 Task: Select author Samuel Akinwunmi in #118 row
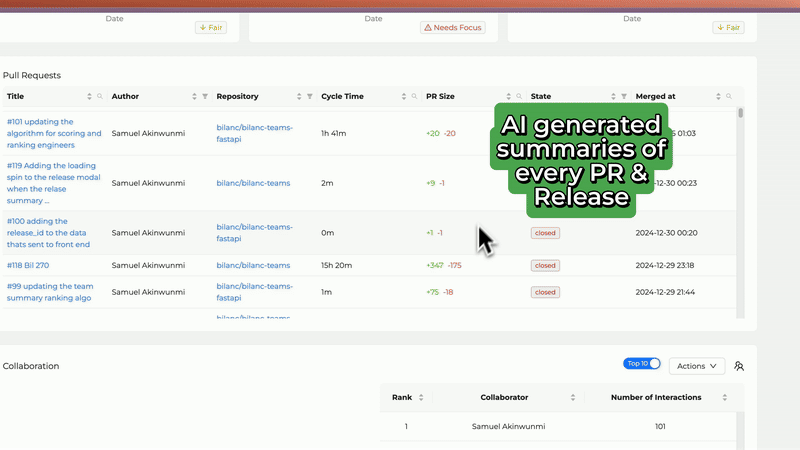[x=148, y=265]
